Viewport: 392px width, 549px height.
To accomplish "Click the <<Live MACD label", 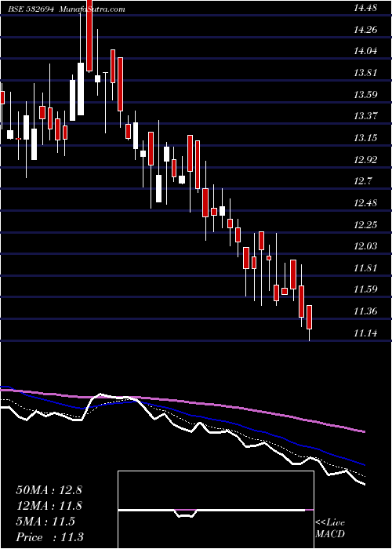I will [x=330, y=529].
